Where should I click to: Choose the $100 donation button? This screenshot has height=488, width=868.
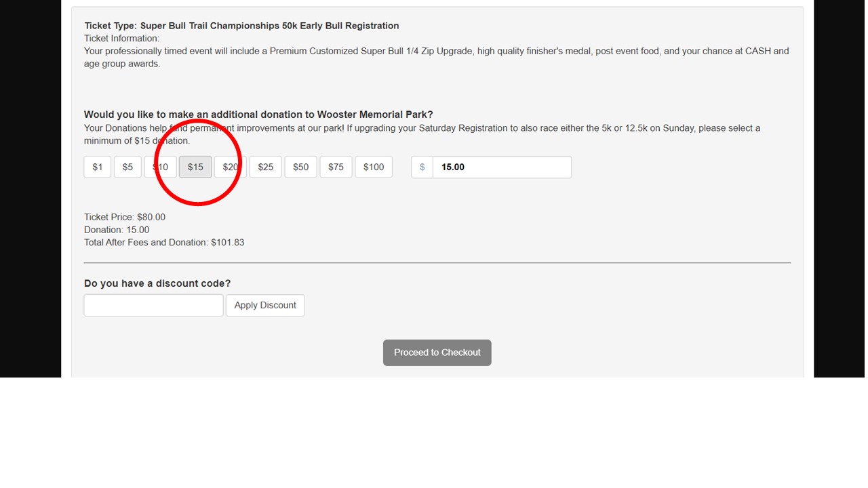[x=374, y=167]
